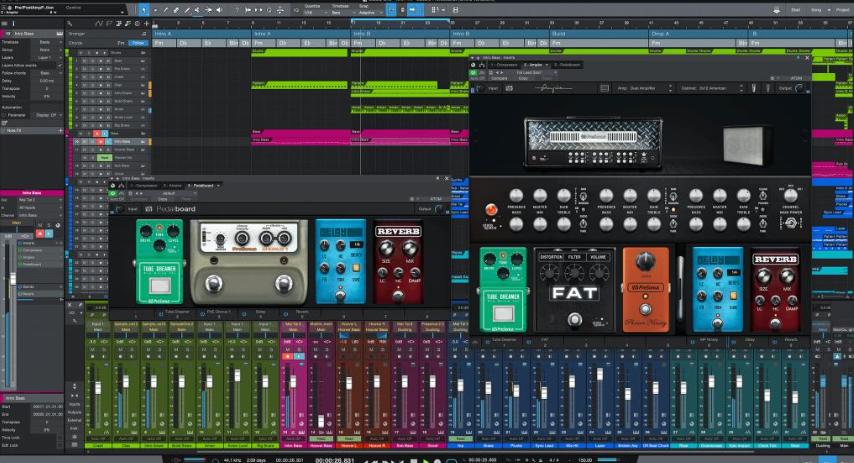854x463 pixels.
Task: Toggle Layers follow events checkbox
Action: (59, 65)
